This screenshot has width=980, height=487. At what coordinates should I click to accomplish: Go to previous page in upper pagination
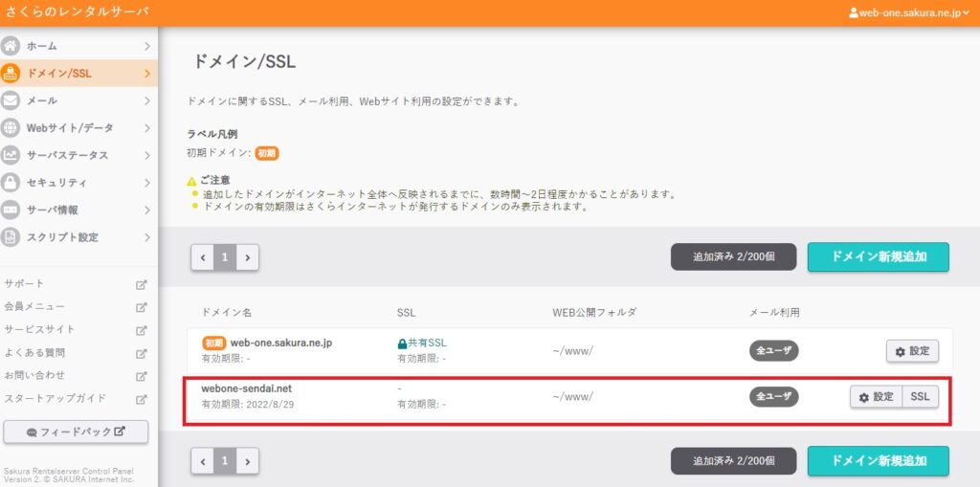point(203,257)
